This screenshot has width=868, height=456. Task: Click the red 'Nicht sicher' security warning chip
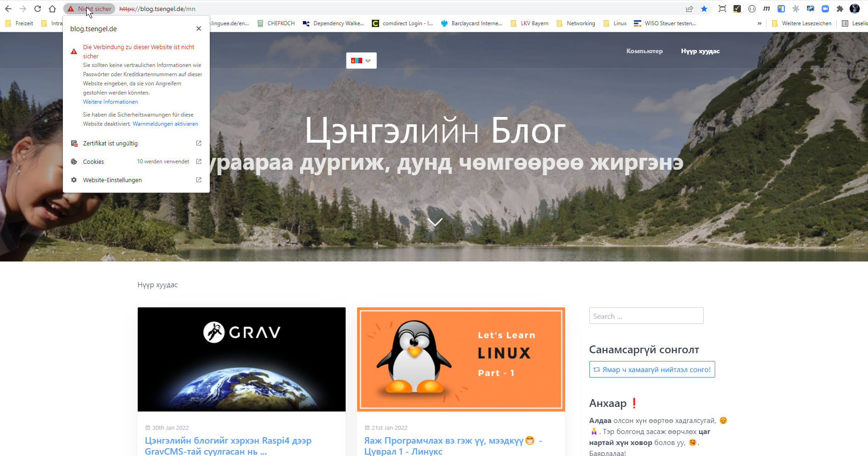[x=90, y=9]
